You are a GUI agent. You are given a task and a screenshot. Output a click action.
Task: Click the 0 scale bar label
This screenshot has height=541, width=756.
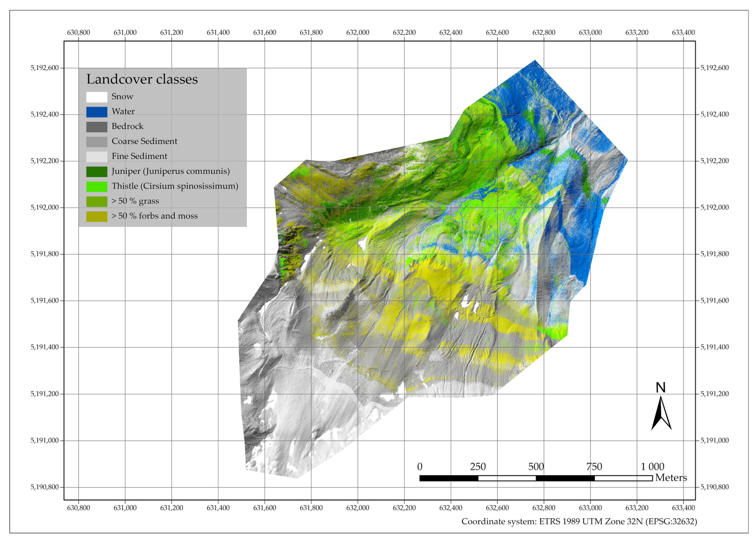point(420,467)
